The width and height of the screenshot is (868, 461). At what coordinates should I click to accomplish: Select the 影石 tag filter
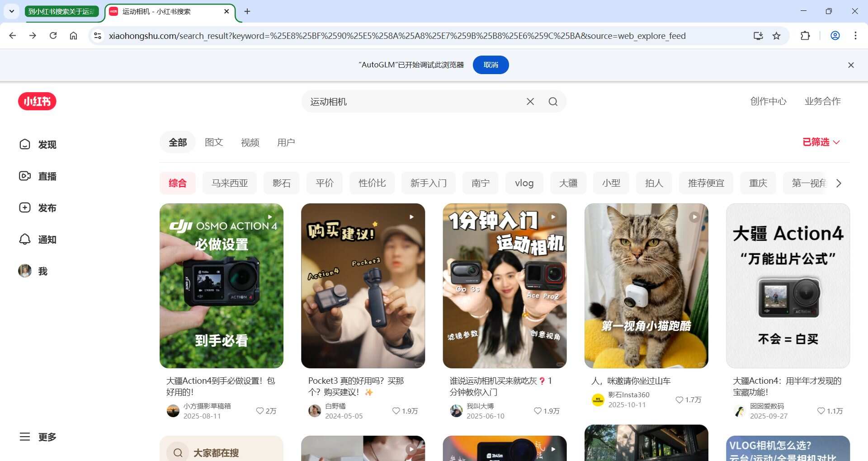tap(281, 183)
